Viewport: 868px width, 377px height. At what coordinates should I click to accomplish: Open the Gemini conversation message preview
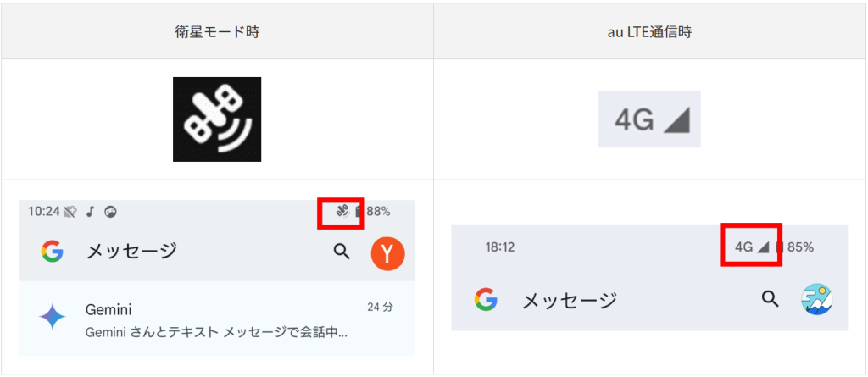pyautogui.click(x=216, y=331)
